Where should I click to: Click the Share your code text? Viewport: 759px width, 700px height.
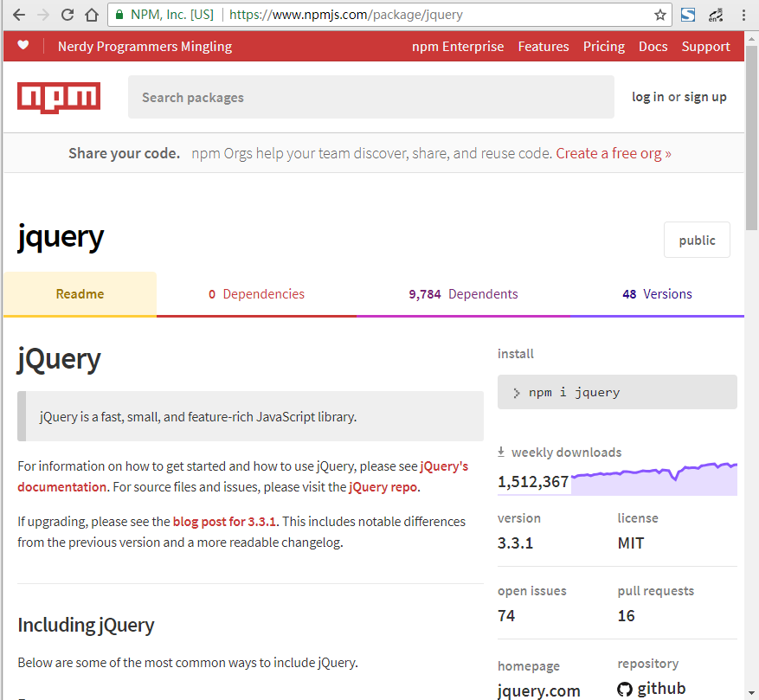pyautogui.click(x=124, y=153)
